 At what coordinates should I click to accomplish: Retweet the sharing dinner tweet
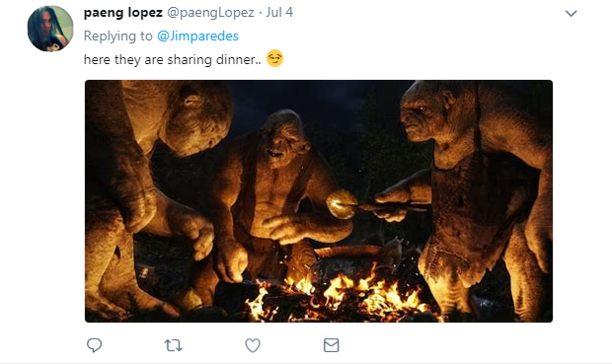coord(174,345)
